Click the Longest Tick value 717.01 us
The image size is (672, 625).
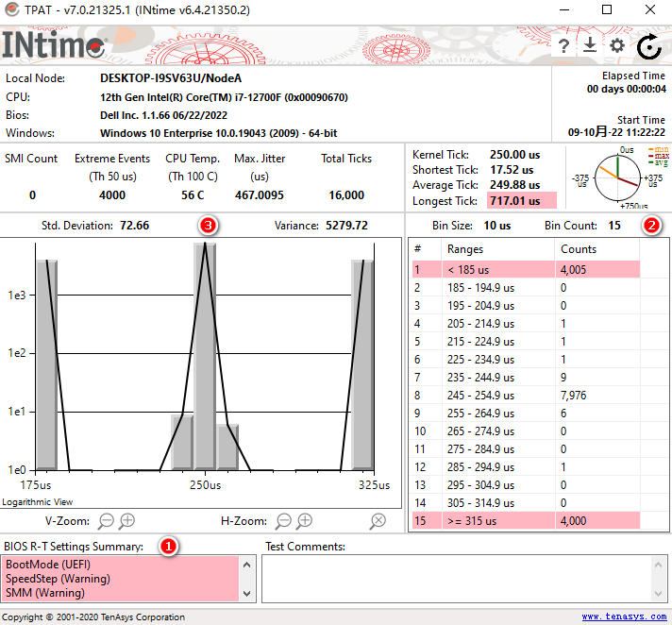(x=515, y=200)
